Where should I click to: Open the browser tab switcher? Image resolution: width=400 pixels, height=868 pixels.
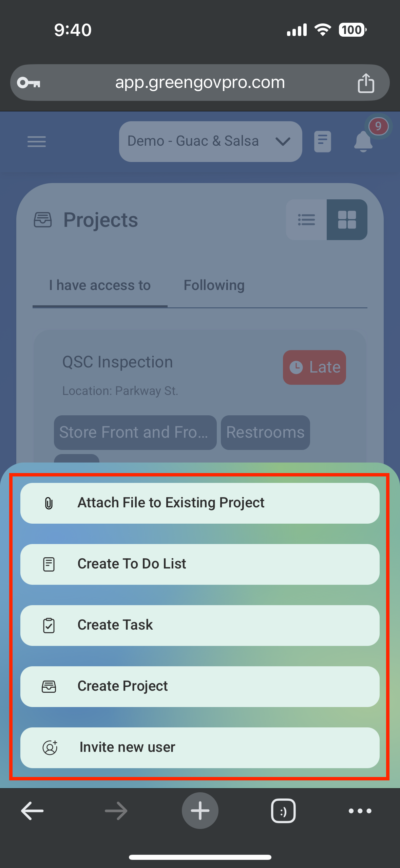[283, 811]
